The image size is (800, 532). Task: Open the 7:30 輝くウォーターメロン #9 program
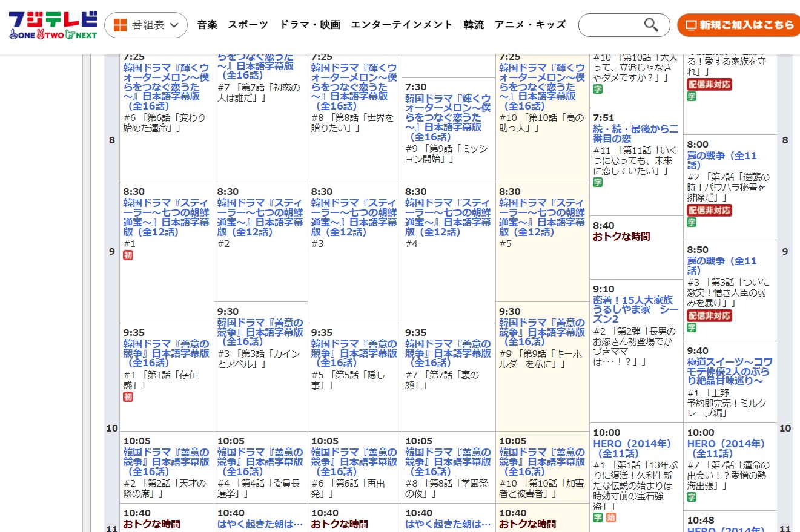(x=448, y=117)
